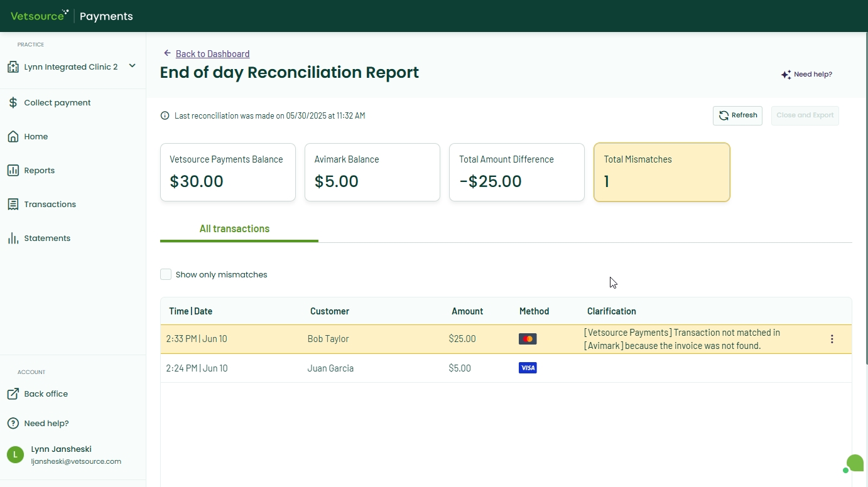868x487 pixels.
Task: Click the $25.00 amount cell
Action: 462,339
